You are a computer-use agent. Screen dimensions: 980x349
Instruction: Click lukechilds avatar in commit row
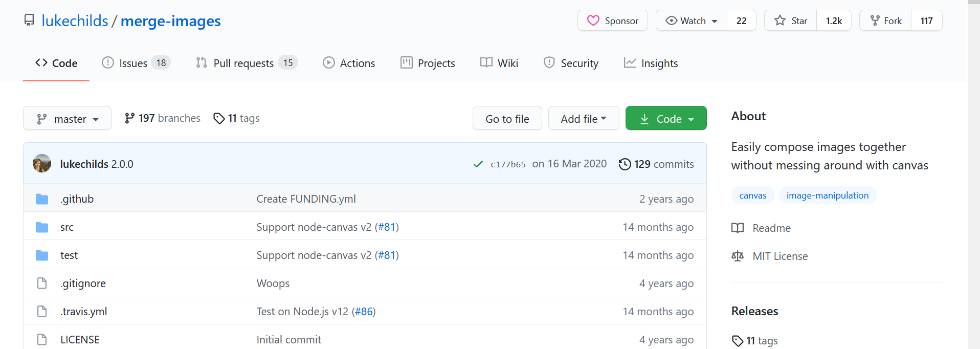point(42,164)
